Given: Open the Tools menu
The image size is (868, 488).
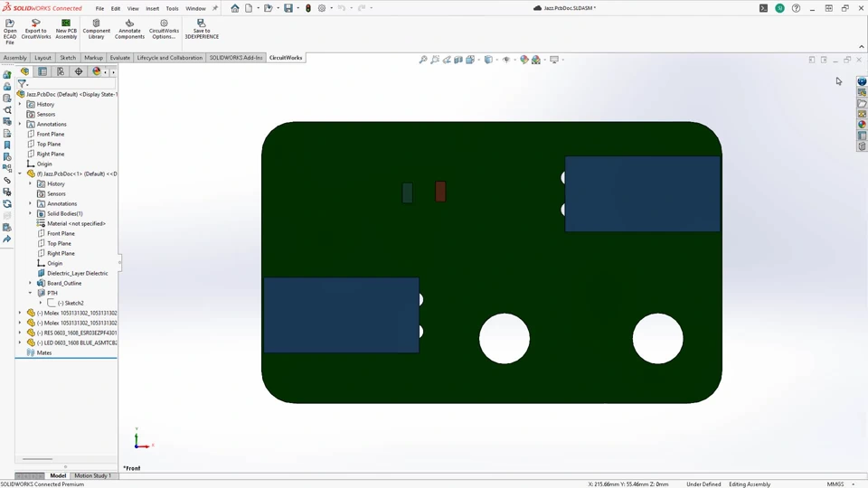Looking at the screenshot, I should click(x=172, y=8).
